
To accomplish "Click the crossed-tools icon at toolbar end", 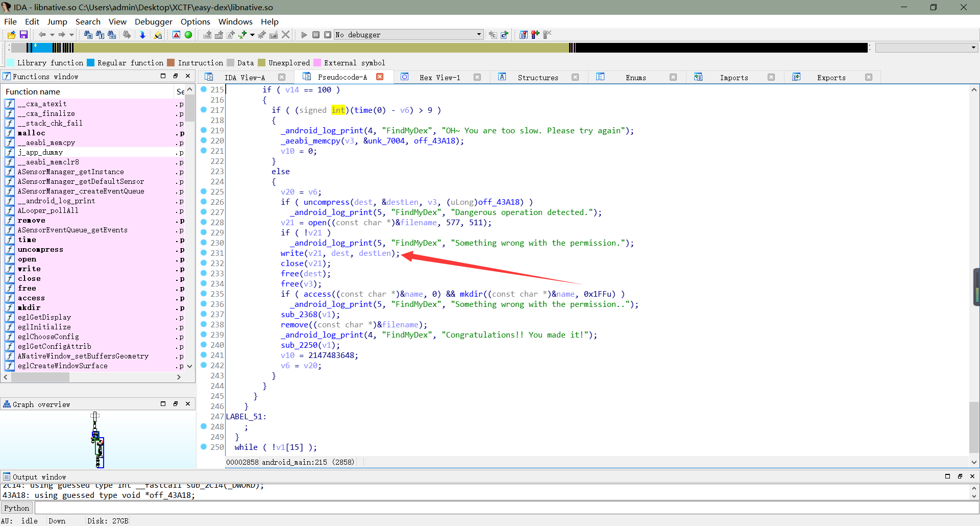I will pyautogui.click(x=547, y=35).
